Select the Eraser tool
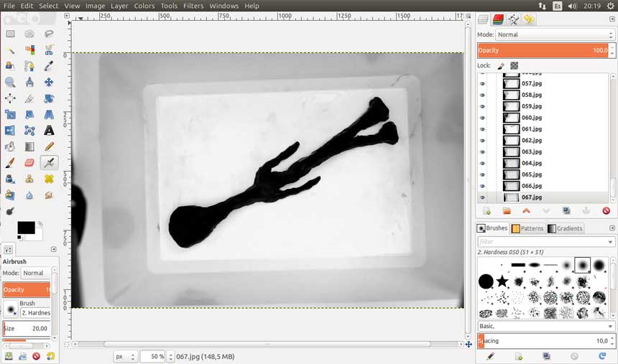Screen dimensions: 618x364 pos(29,163)
